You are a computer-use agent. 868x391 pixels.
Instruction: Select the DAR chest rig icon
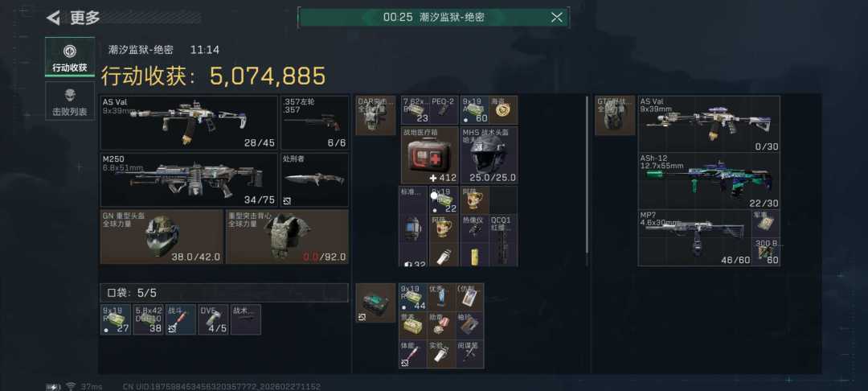click(x=375, y=115)
